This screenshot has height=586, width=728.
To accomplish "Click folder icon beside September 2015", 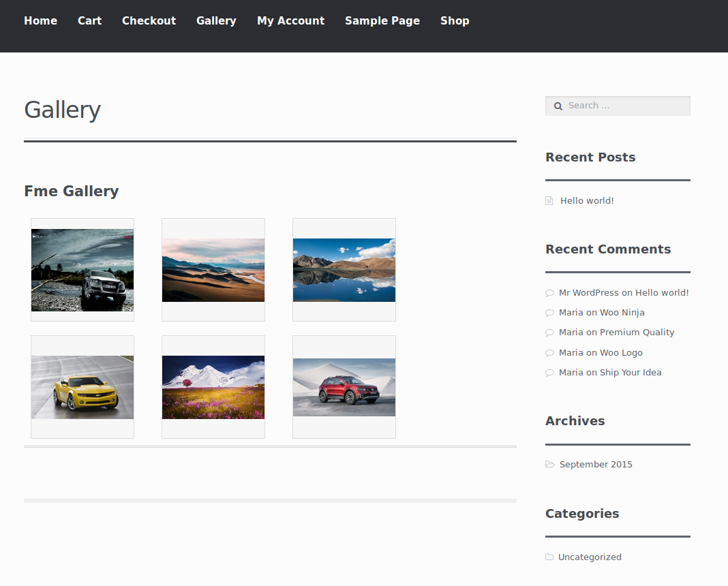I will [x=550, y=465].
